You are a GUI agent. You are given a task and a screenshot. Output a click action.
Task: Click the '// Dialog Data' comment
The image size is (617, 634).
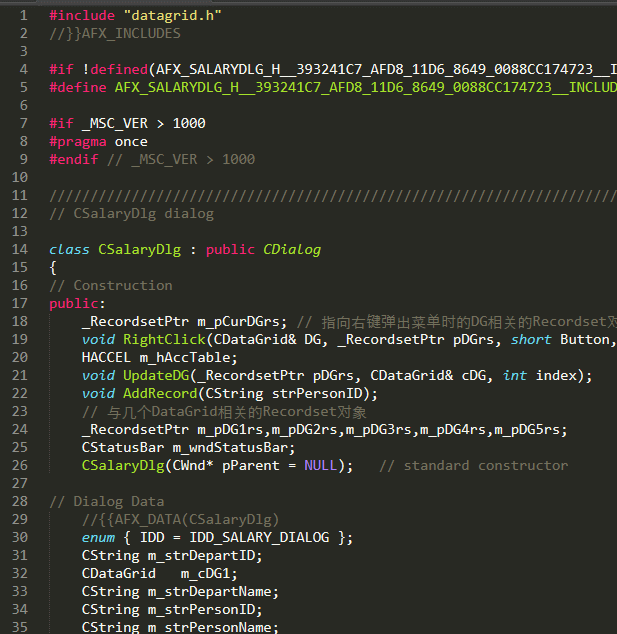point(107,502)
